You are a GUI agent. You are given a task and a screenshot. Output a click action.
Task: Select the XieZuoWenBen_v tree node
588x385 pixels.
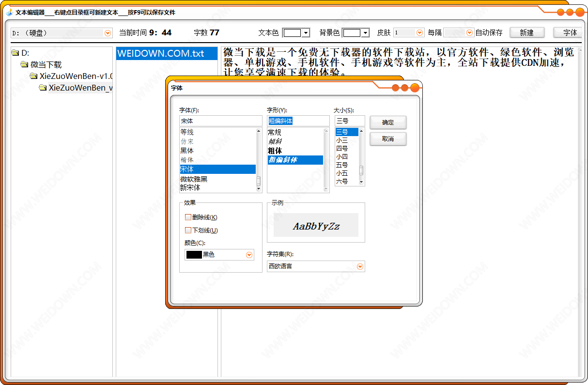80,88
